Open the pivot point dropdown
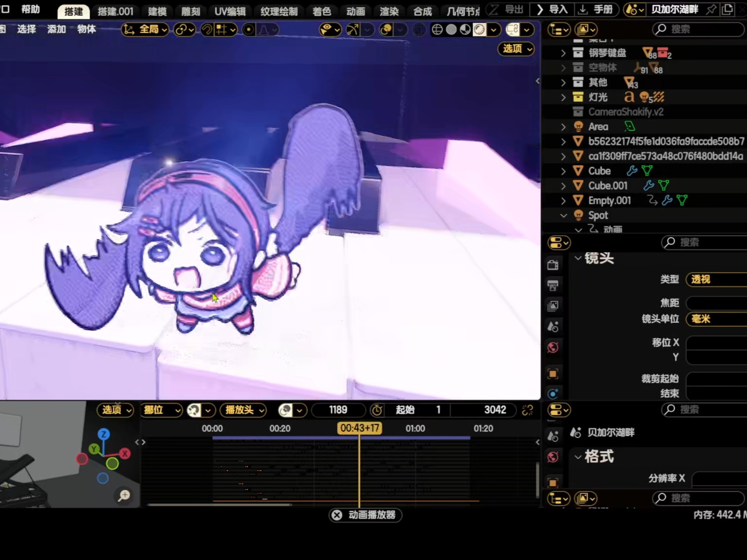The image size is (747, 560). (x=184, y=30)
